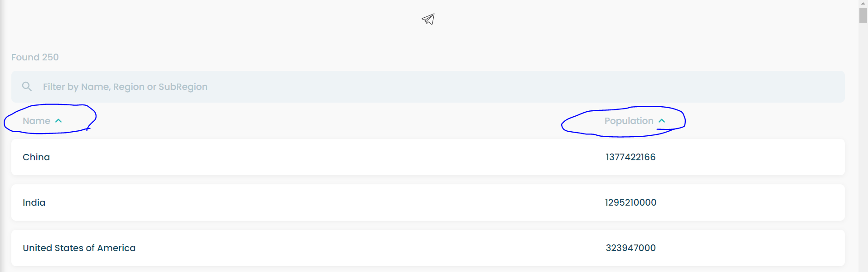Click the paper plane icon at top
Viewport: 868px width, 272px height.
click(428, 19)
